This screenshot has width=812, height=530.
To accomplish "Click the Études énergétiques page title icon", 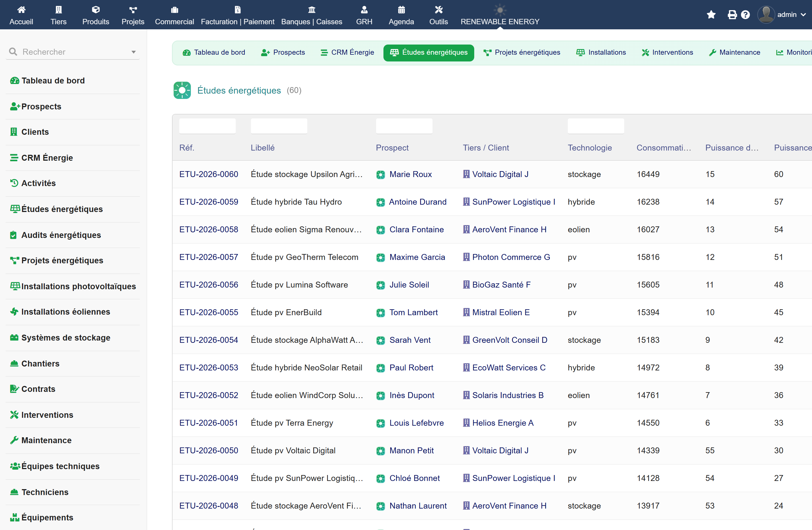I will pyautogui.click(x=182, y=90).
